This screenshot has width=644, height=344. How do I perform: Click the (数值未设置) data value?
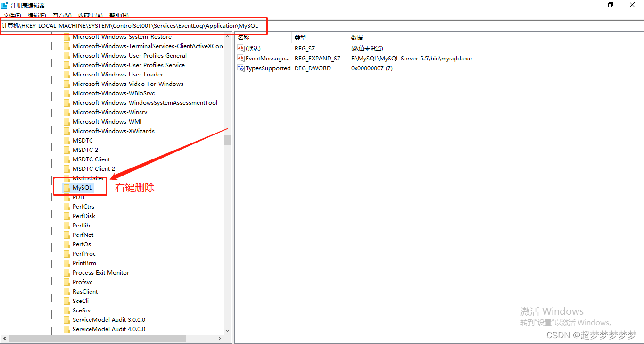click(367, 49)
